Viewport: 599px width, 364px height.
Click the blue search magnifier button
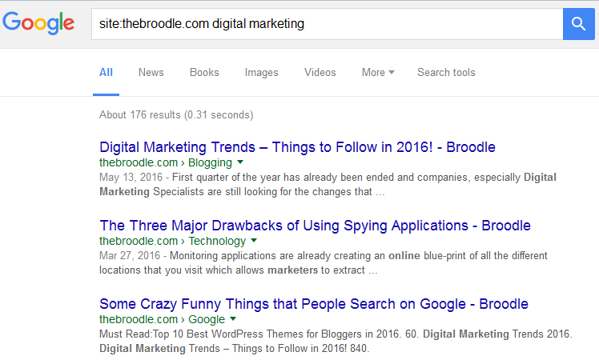point(578,24)
